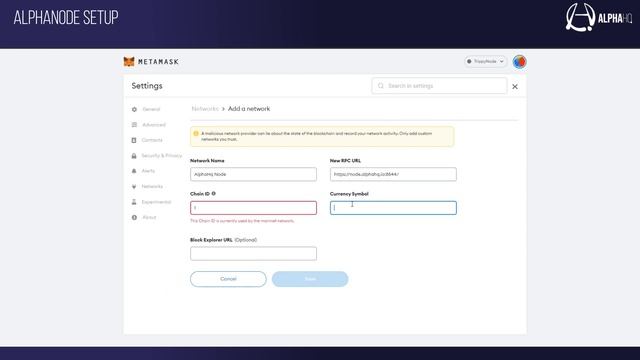Screen dimensions: 640x360
Task: Go back via Networks breadcrumb link
Action: point(205,109)
